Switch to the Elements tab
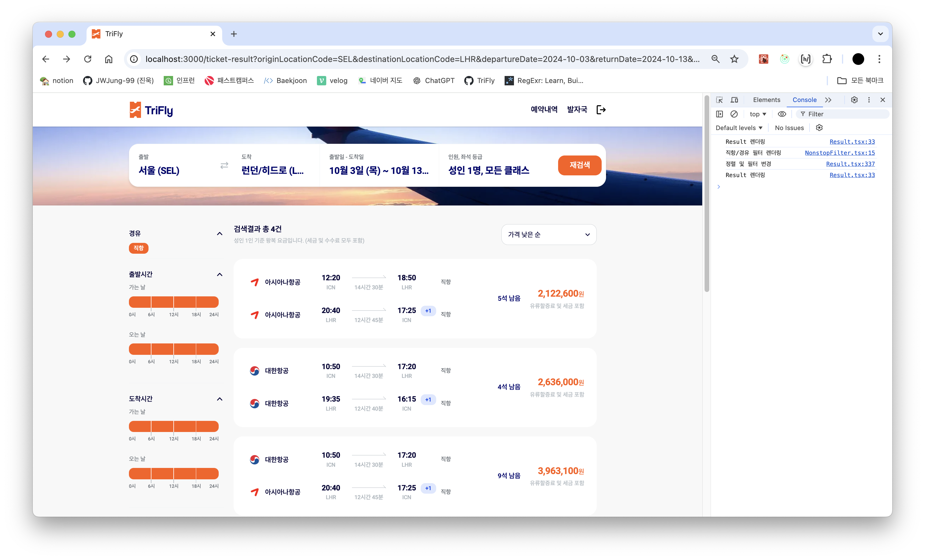The height and width of the screenshot is (560, 925). click(x=766, y=100)
